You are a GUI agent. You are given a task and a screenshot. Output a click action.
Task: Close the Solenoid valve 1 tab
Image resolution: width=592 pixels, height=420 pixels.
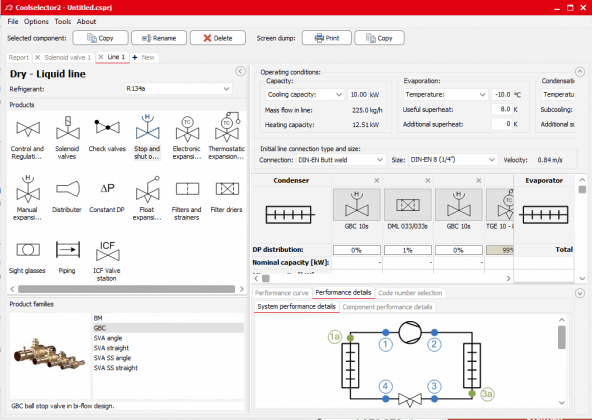point(37,57)
